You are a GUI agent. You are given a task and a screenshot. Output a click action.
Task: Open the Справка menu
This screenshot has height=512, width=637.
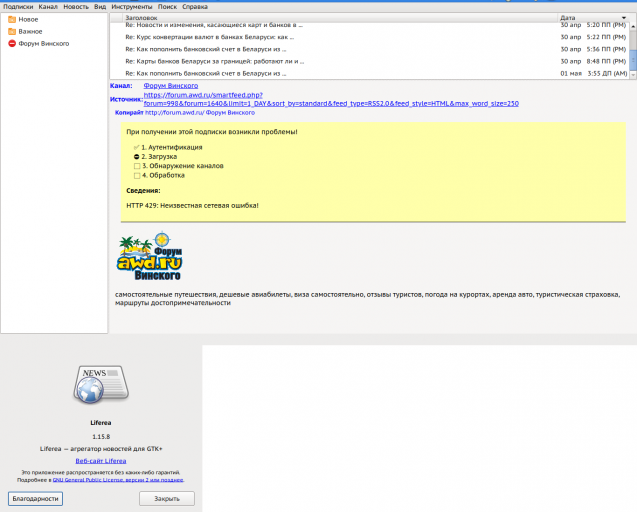[195, 7]
